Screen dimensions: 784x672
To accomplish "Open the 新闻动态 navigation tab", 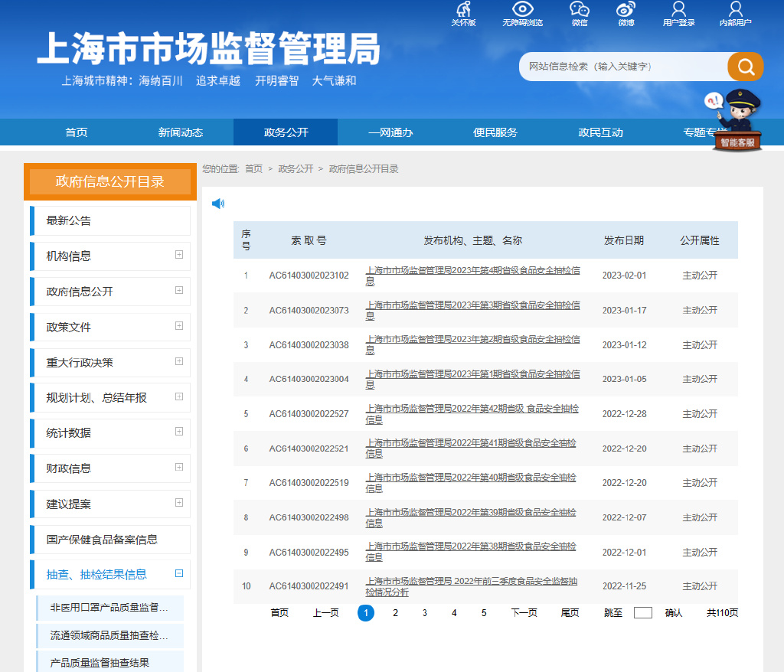I will [x=181, y=132].
